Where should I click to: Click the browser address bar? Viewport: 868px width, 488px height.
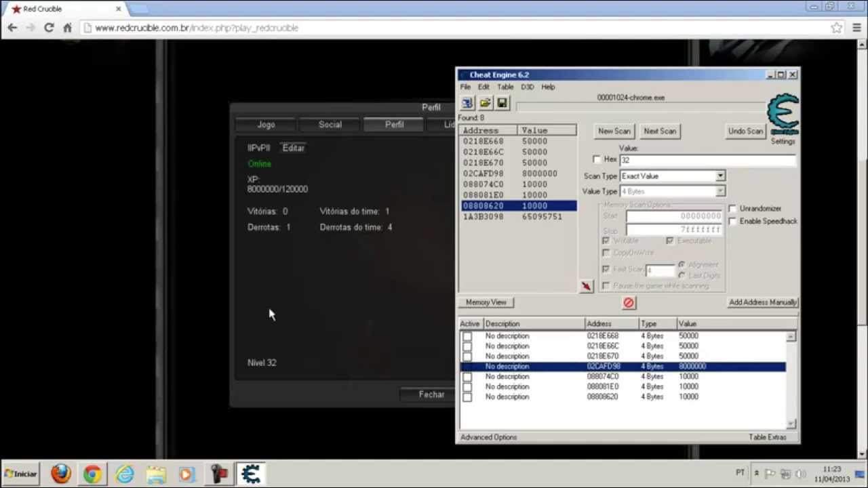(x=454, y=28)
